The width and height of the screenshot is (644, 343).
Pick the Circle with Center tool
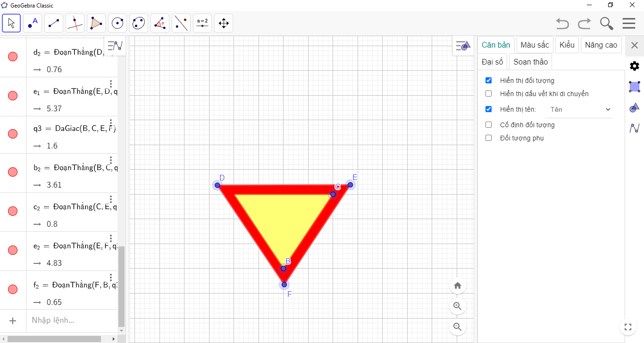[x=117, y=23]
